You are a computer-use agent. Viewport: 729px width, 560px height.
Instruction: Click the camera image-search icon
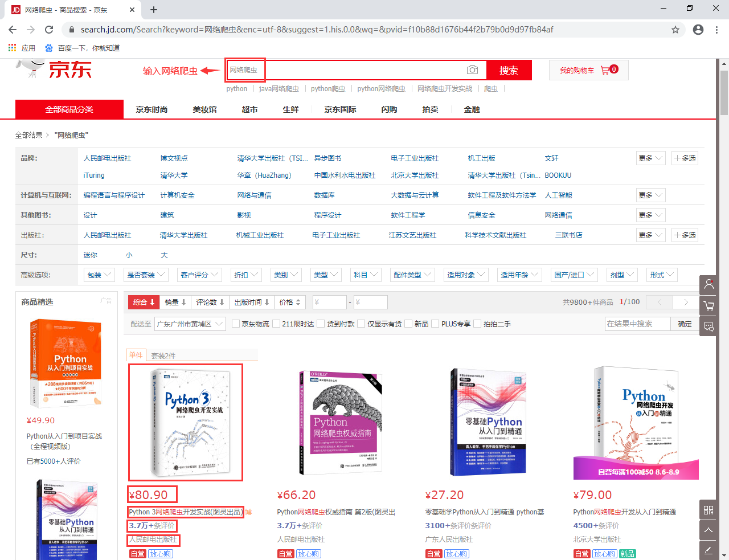[472, 70]
